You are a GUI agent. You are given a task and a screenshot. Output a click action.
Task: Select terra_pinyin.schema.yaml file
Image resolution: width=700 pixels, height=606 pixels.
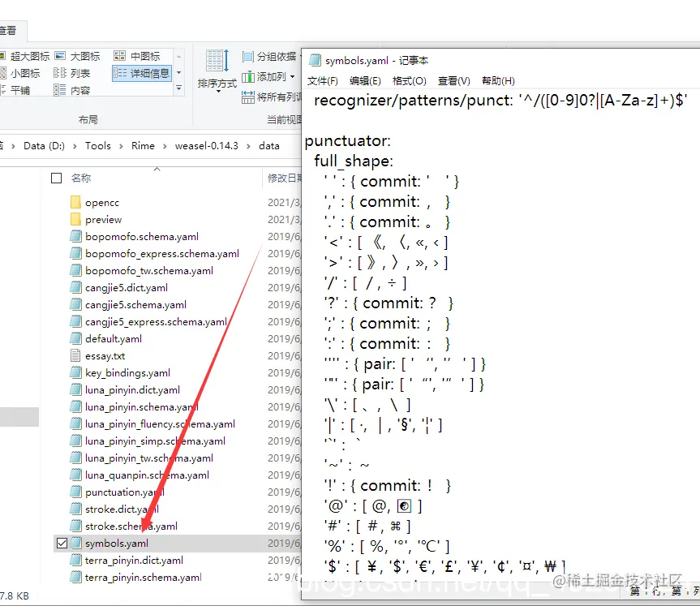[144, 578]
